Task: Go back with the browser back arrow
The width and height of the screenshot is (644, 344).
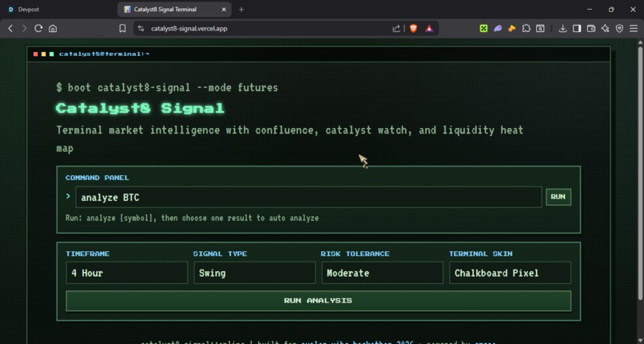Action: click(10, 28)
